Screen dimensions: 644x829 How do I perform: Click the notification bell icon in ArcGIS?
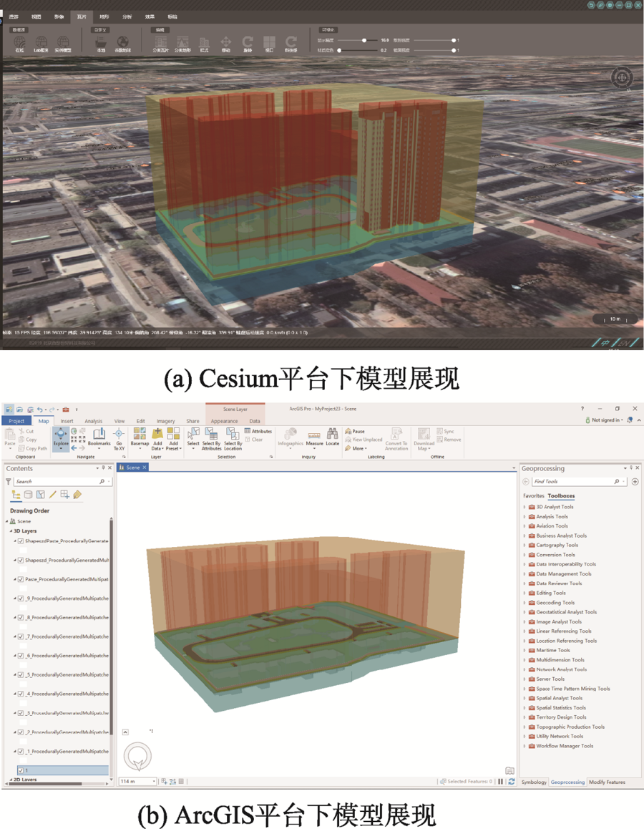pos(630,420)
